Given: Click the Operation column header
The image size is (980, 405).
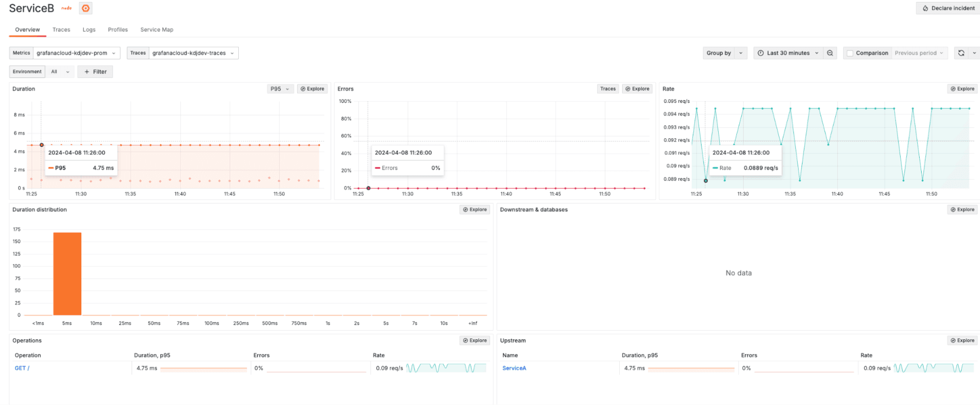Looking at the screenshot, I should click(x=28, y=355).
